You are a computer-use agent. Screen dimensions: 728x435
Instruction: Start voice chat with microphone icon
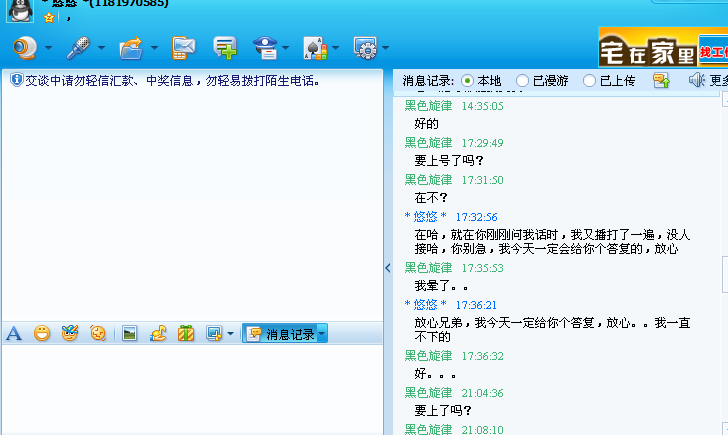click(x=78, y=48)
